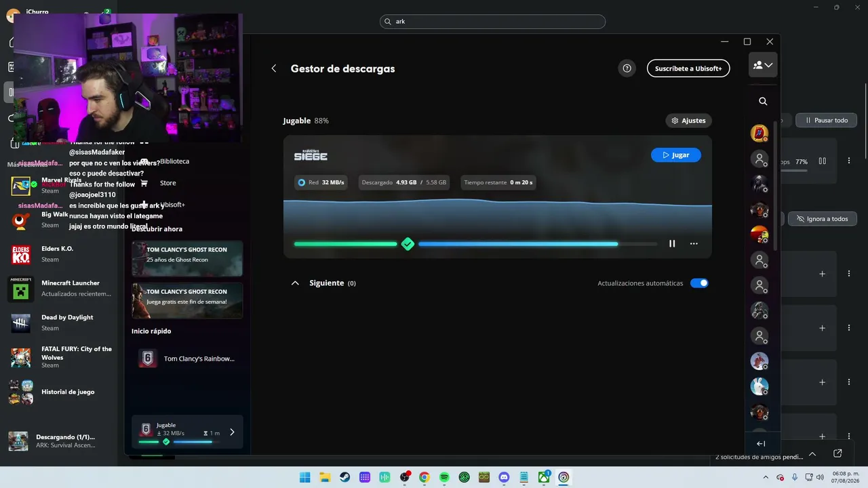This screenshot has width=868, height=488.
Task: Click the microphone tray icon
Action: (795, 477)
